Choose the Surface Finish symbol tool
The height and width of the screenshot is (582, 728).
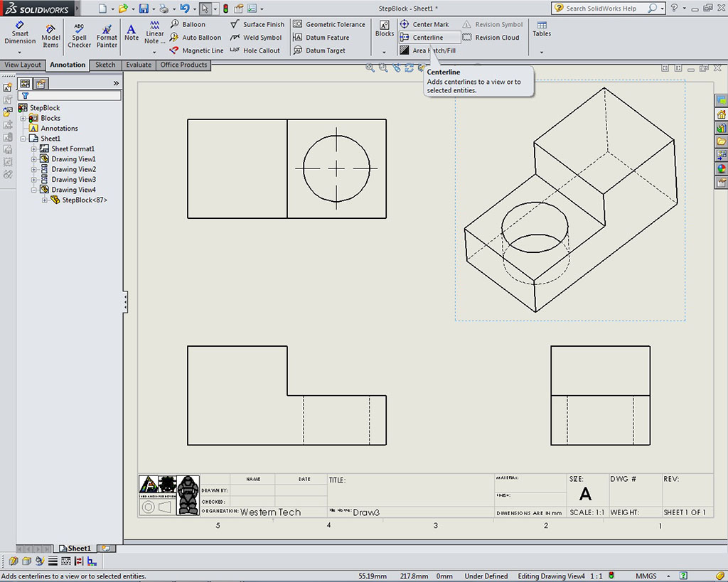coord(262,24)
